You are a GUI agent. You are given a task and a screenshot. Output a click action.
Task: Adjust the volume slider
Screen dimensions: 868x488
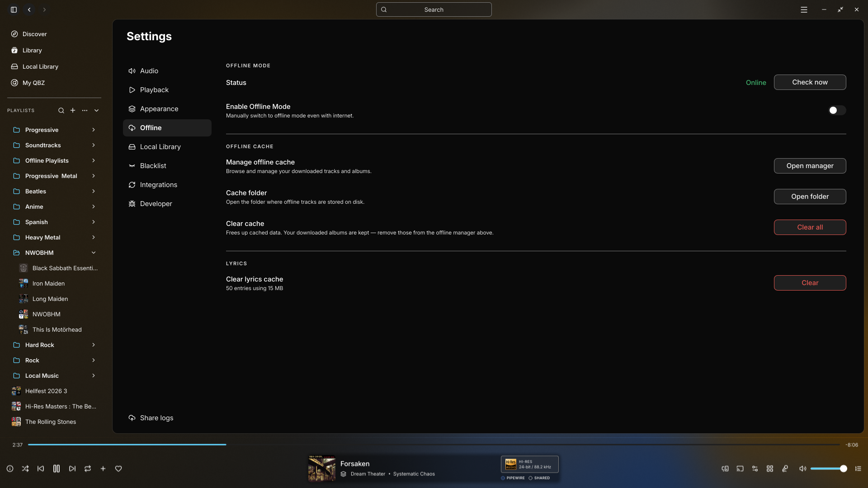828,469
